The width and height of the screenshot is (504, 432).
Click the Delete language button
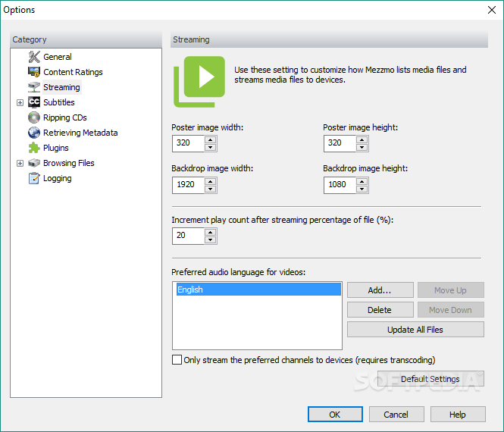380,310
